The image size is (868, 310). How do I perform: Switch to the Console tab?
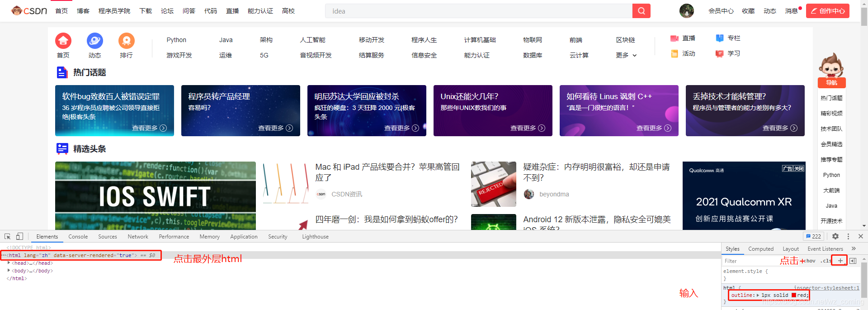(78, 236)
